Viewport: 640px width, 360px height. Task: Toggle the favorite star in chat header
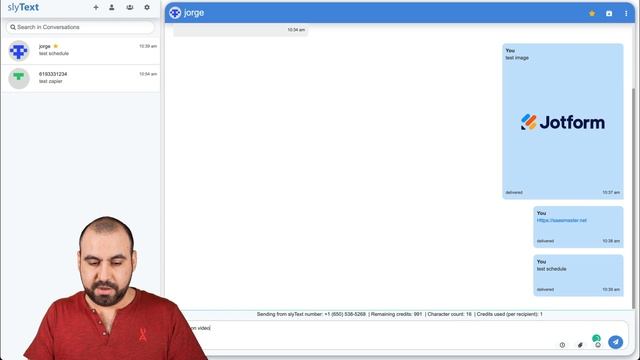click(x=592, y=13)
